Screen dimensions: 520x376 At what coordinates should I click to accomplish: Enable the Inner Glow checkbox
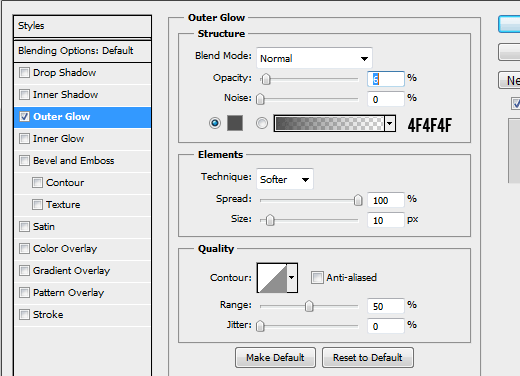coord(24,139)
